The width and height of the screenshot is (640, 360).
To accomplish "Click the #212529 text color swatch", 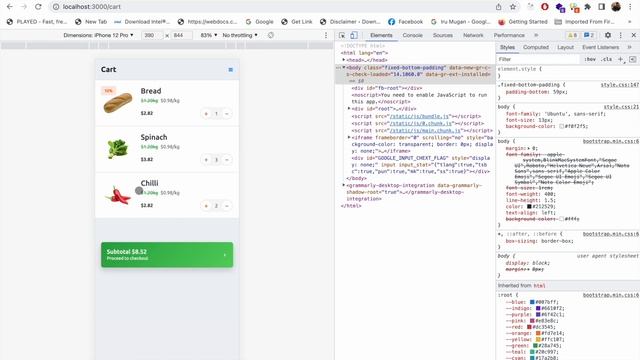I will (x=529, y=207).
